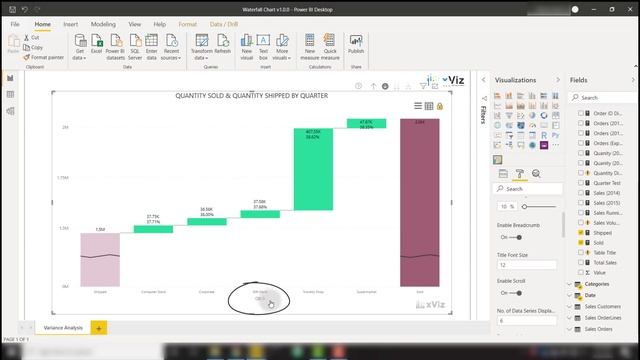Click the drill down circle icon
The height and width of the screenshot is (360, 640).
coord(385,86)
